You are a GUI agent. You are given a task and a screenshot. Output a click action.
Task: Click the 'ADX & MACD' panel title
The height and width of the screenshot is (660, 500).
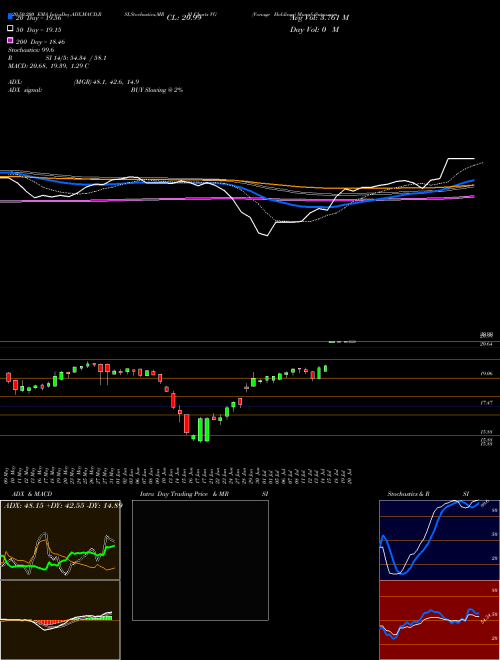point(32,494)
